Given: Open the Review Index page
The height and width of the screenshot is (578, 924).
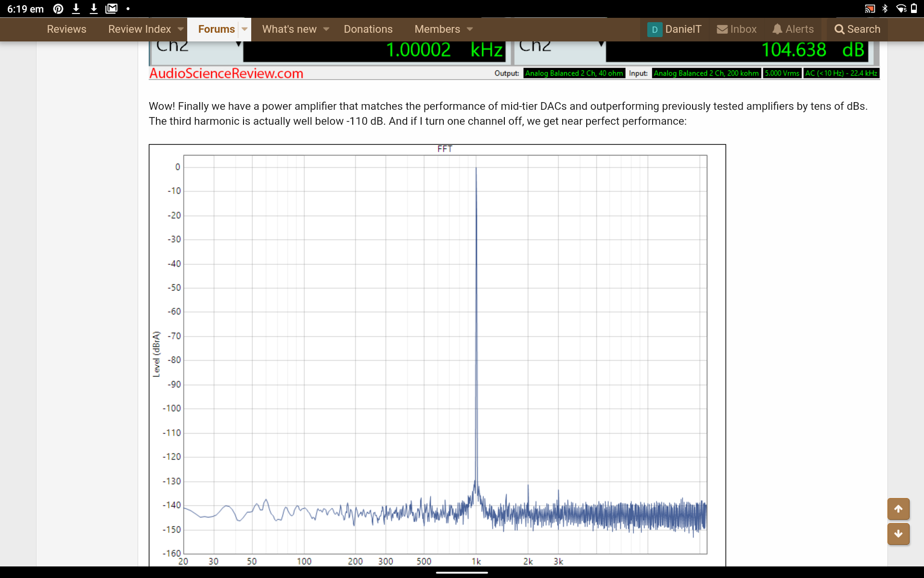Looking at the screenshot, I should point(140,29).
